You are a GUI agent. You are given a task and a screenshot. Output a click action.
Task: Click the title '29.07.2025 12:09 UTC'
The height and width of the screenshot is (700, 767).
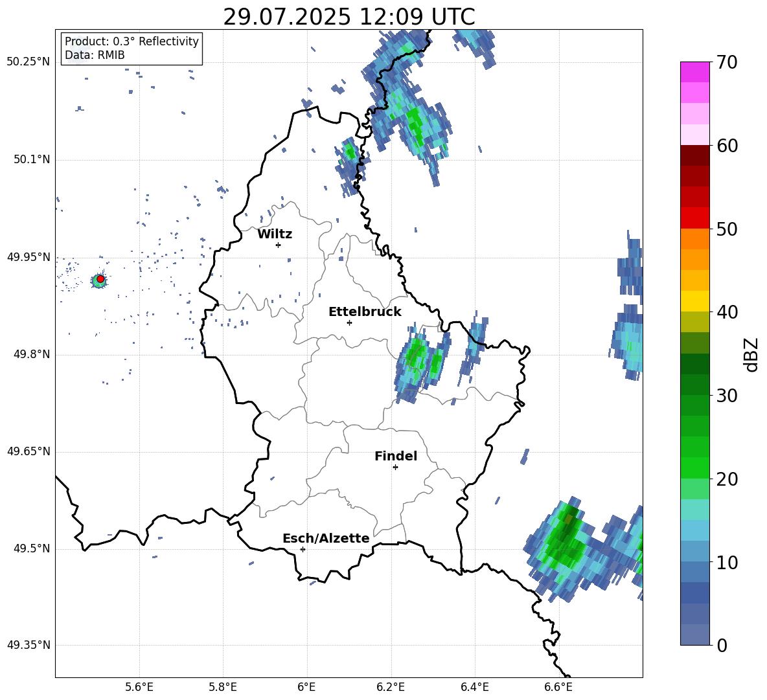coord(349,17)
